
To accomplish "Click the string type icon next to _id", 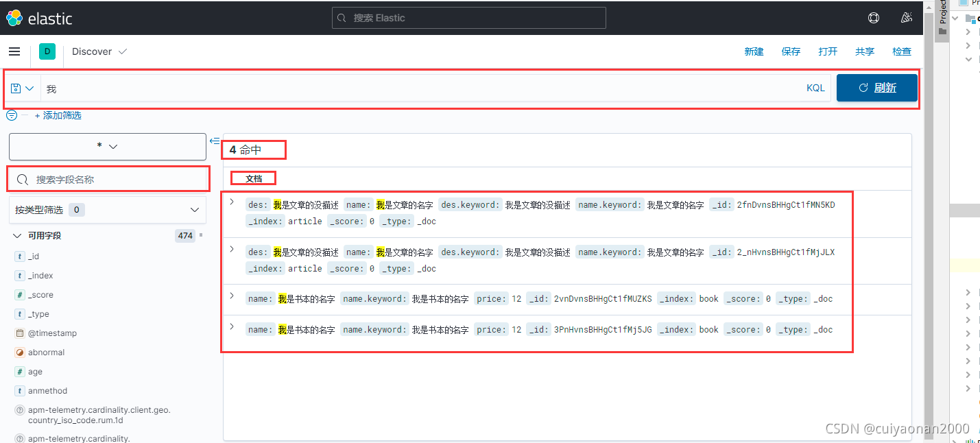I will [x=20, y=256].
